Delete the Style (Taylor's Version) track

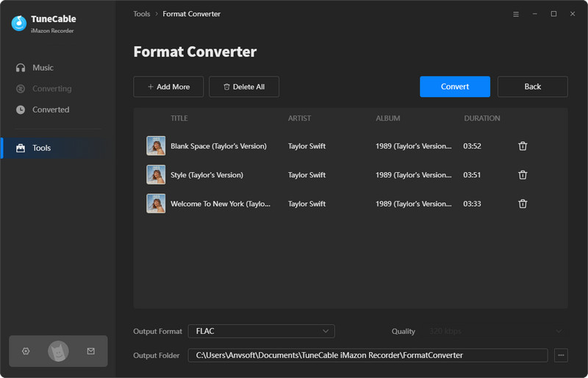pos(523,175)
